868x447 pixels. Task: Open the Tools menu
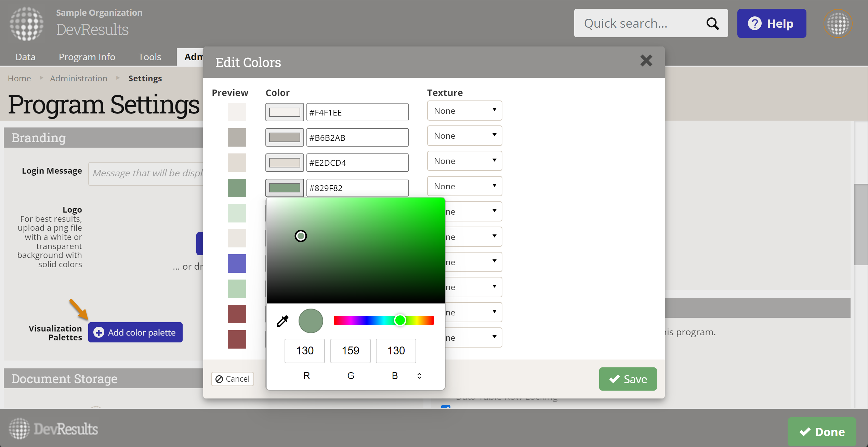pos(149,57)
